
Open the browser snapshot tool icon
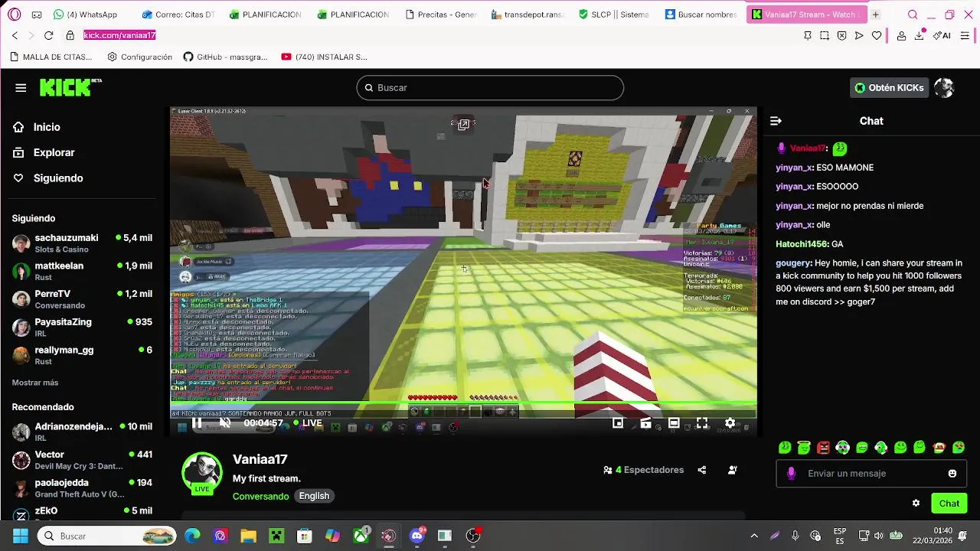(825, 35)
